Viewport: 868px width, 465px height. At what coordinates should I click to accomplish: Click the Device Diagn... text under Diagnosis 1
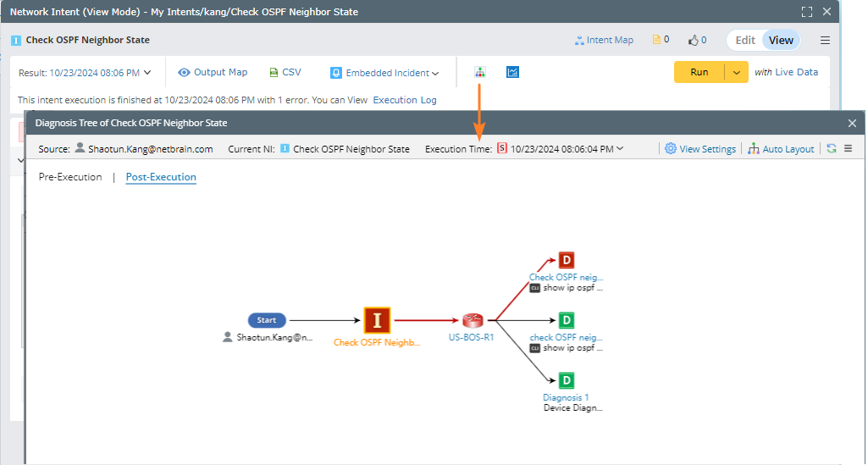click(573, 408)
